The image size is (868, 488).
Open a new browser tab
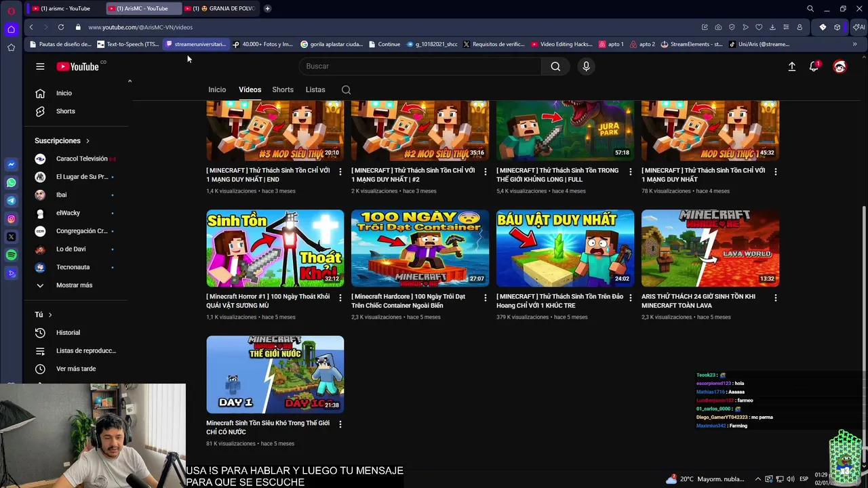tap(267, 9)
